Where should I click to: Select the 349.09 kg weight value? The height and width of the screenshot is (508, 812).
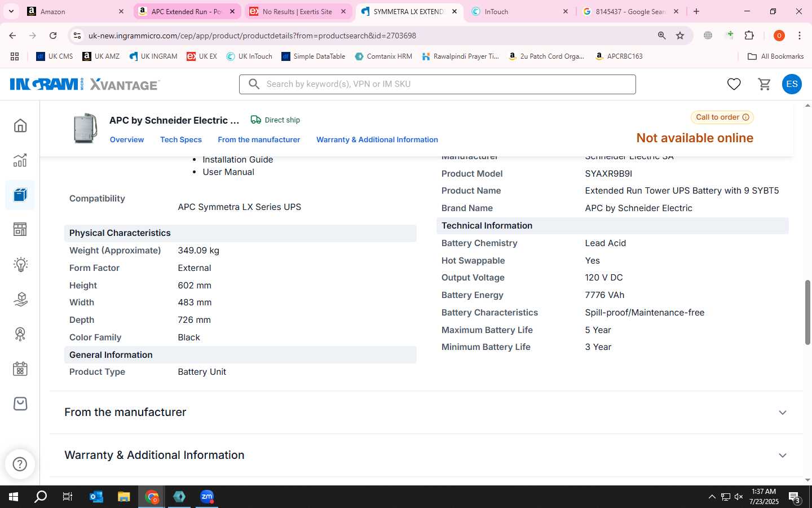198,251
